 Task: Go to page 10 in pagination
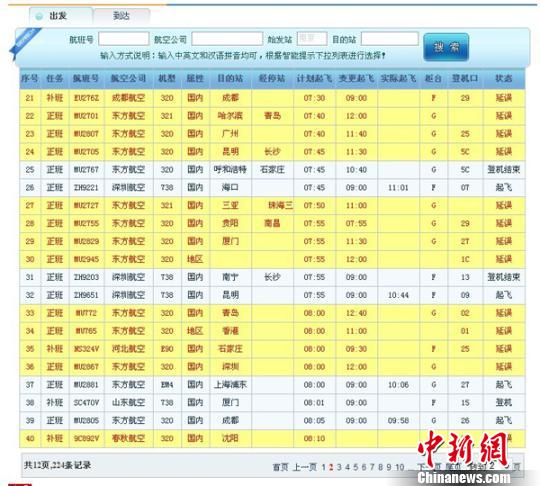[399, 467]
